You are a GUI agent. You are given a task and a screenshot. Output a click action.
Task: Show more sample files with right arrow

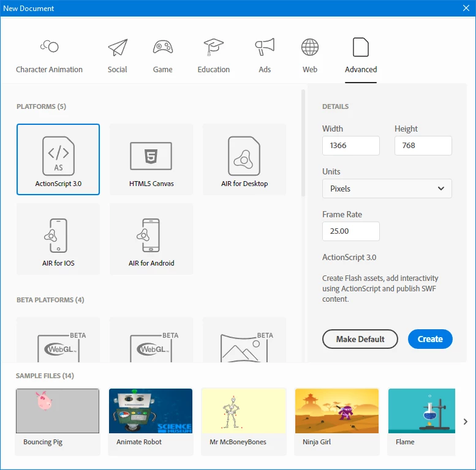pyautogui.click(x=466, y=422)
